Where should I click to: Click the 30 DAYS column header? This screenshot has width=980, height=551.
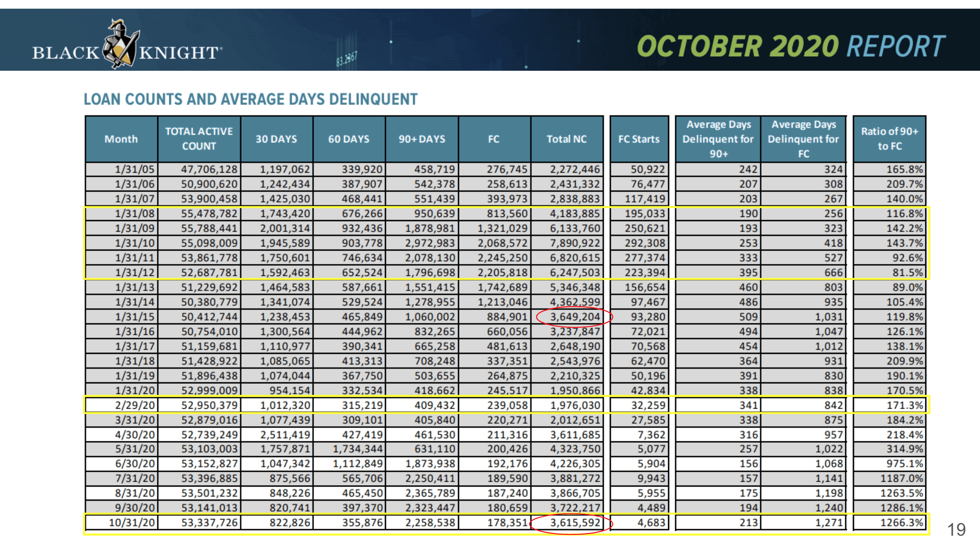276,139
